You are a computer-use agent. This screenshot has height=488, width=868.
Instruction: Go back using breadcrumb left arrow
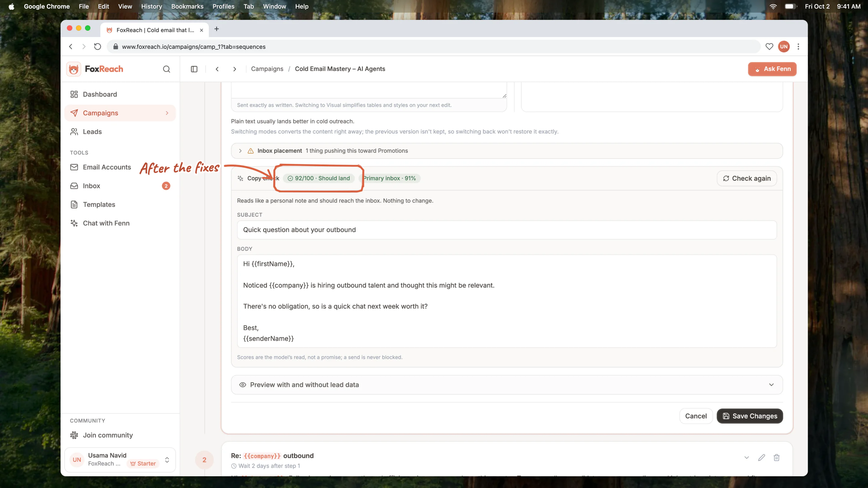[x=217, y=69]
